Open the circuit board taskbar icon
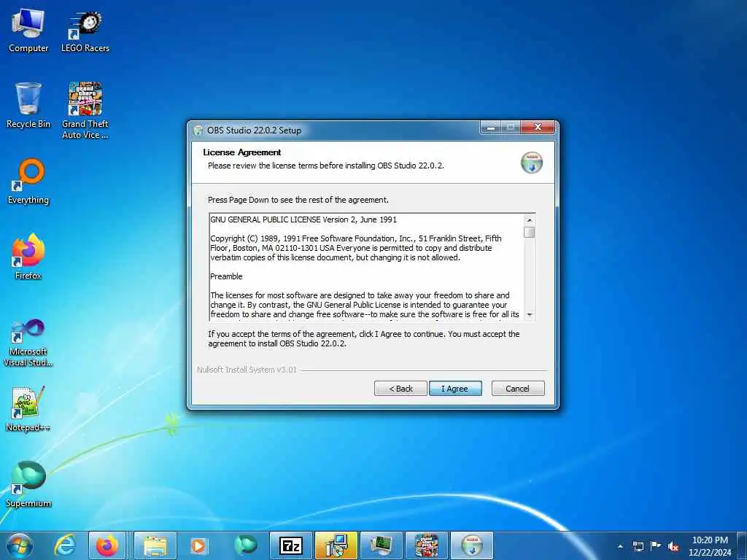The width and height of the screenshot is (747, 560). click(381, 545)
